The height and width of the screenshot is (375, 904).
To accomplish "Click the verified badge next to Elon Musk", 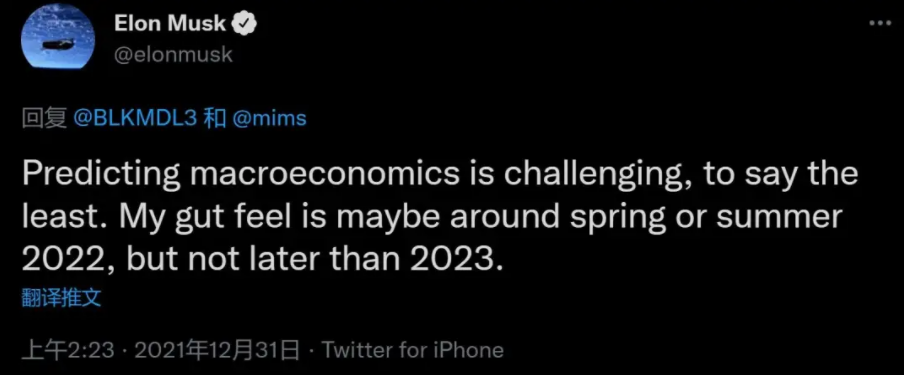I will tap(244, 24).
